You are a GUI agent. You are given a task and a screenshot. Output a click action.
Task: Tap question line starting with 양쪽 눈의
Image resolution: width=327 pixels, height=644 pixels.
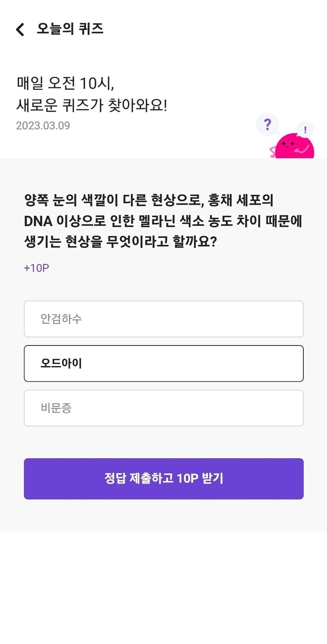tap(149, 200)
